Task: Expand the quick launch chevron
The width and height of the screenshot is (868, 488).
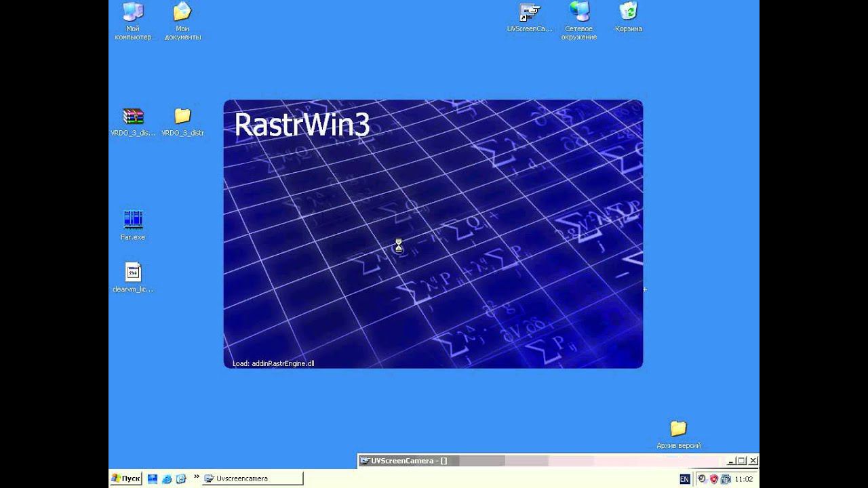Action: click(197, 476)
